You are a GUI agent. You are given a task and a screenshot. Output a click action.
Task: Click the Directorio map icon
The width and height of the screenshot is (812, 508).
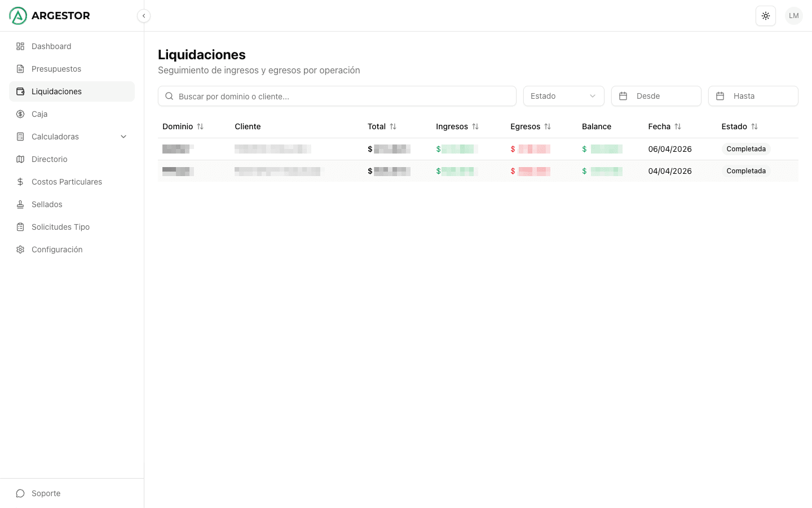point(20,159)
